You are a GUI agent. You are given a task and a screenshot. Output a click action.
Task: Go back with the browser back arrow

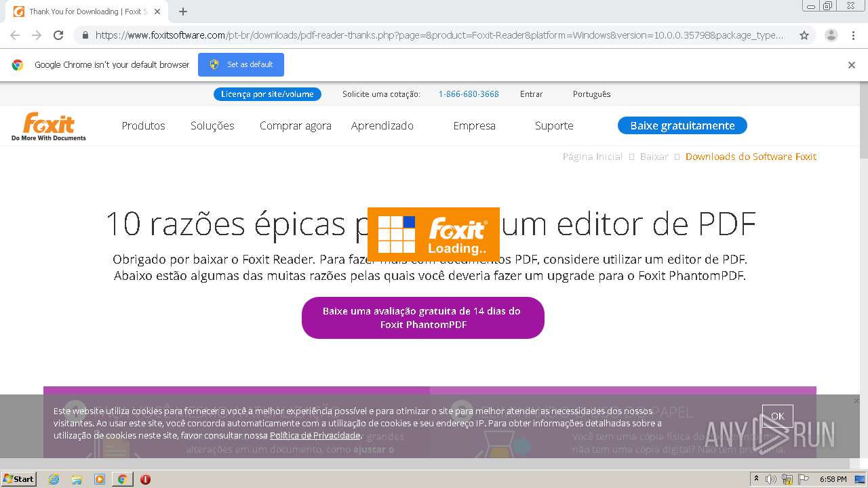pos(15,35)
